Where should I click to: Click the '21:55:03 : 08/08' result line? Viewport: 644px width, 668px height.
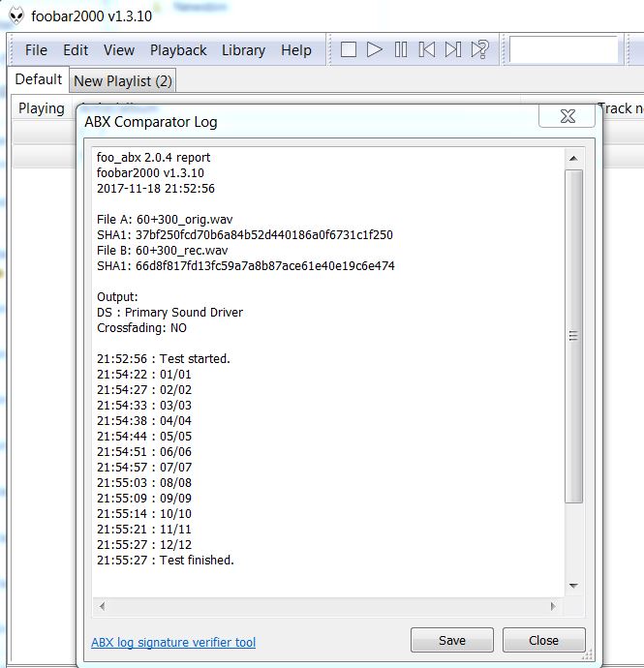(144, 483)
